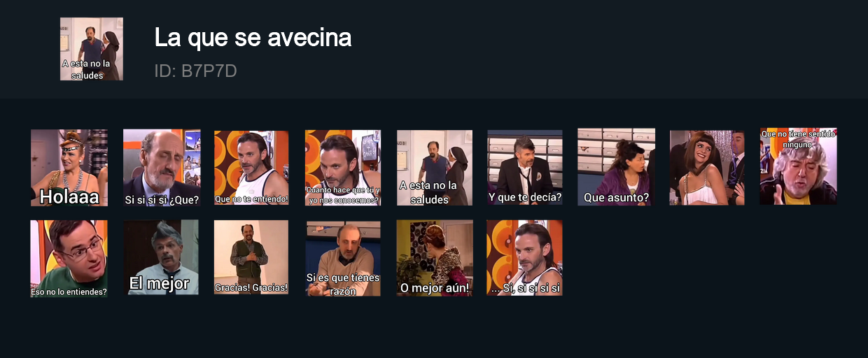
Task: Open the 'Cuanto hace que tu y yo nos conocemos?' sticker
Action: [x=343, y=168]
